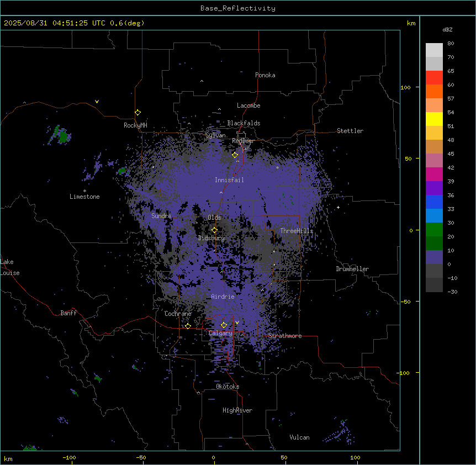This screenshot has width=476, height=465.
Task: Select the orange 57-60 dBZ legend swatch
Action: click(x=434, y=91)
